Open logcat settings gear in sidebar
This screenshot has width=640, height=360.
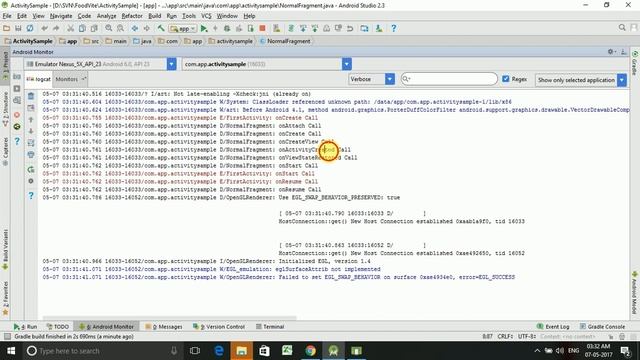(x=31, y=181)
